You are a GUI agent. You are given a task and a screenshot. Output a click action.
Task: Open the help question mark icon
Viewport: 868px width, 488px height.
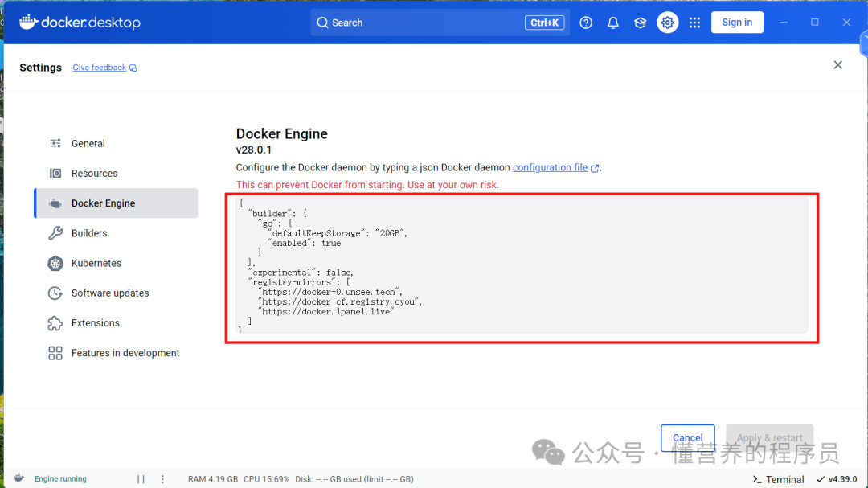[586, 23]
